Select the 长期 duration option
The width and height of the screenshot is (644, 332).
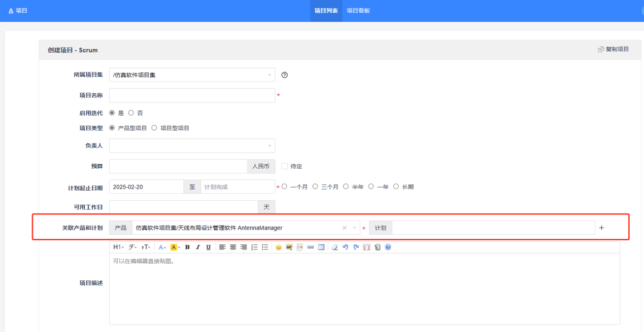click(396, 187)
